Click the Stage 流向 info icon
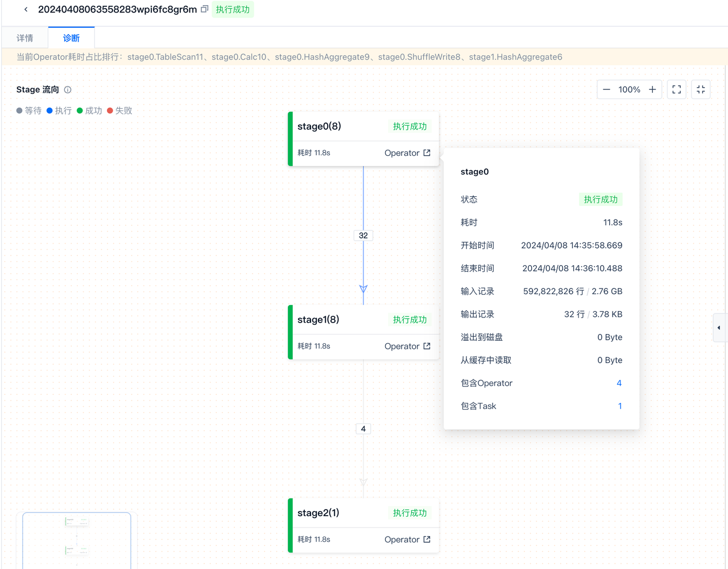The width and height of the screenshot is (728, 569). coord(68,90)
